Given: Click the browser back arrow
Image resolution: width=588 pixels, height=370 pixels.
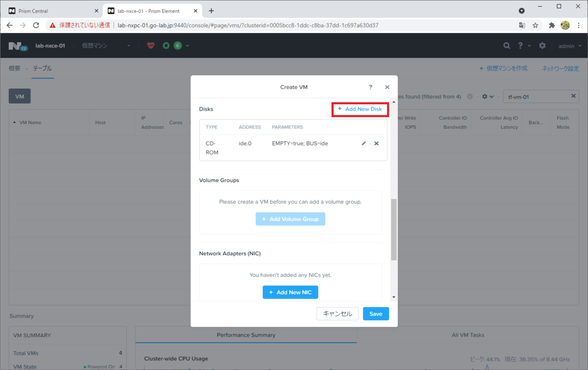Looking at the screenshot, I should (x=9, y=25).
